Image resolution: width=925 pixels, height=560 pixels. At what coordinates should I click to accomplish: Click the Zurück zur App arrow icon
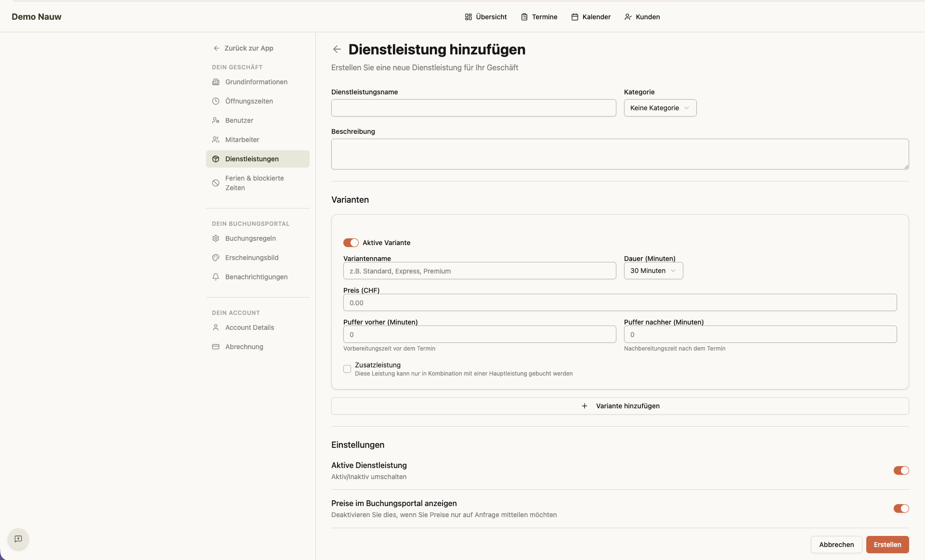coord(216,48)
